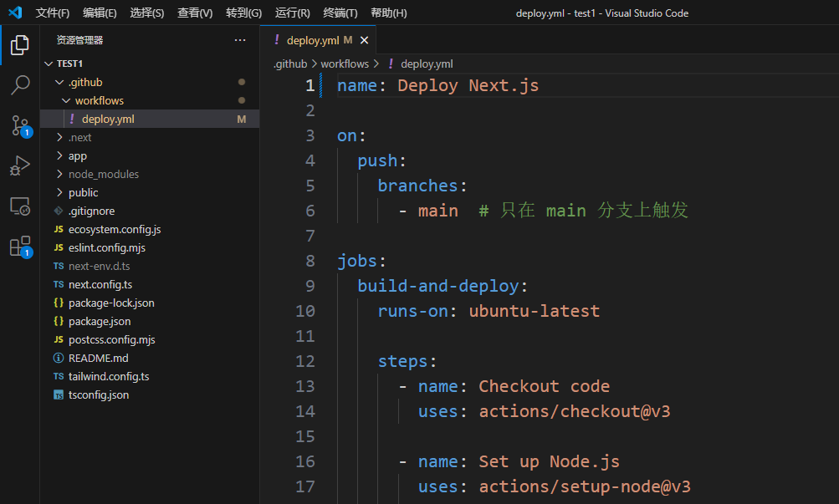Screen dimensions: 839x504
Task: Click 'Deploy Next.js' on line 1
Action: coord(468,85)
